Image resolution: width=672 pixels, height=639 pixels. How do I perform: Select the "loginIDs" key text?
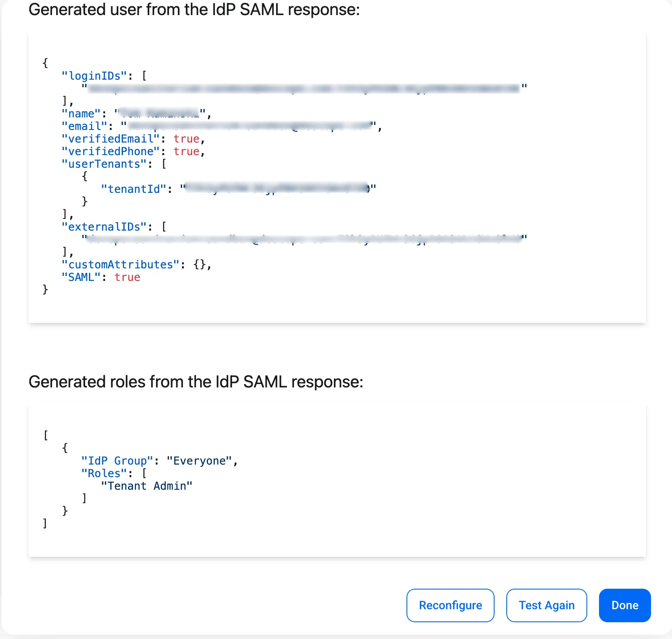click(94, 76)
